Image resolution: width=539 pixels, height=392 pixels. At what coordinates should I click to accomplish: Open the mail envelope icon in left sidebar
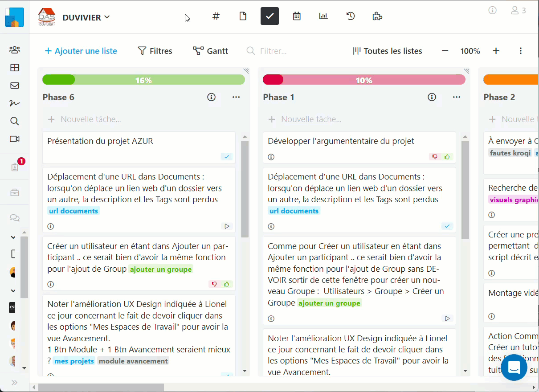tap(14, 86)
